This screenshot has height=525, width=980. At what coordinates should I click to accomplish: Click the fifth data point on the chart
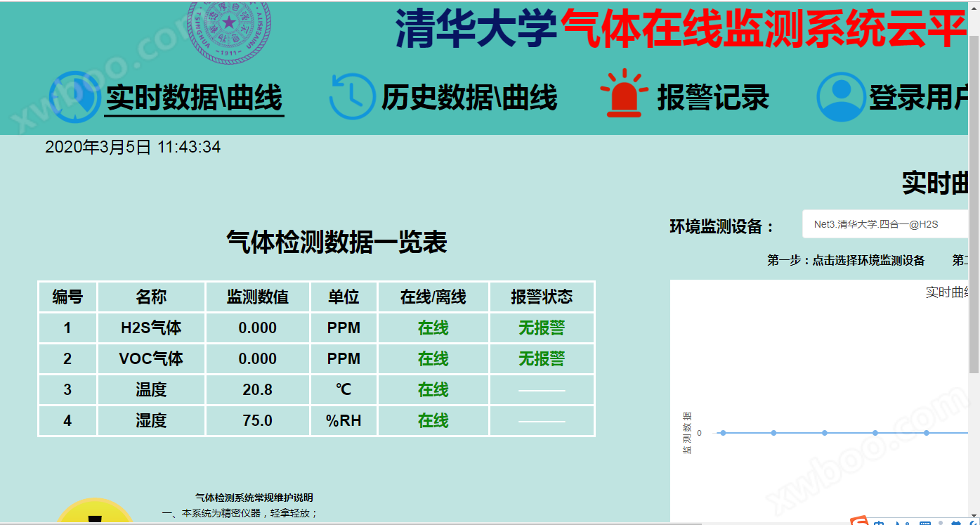927,433
